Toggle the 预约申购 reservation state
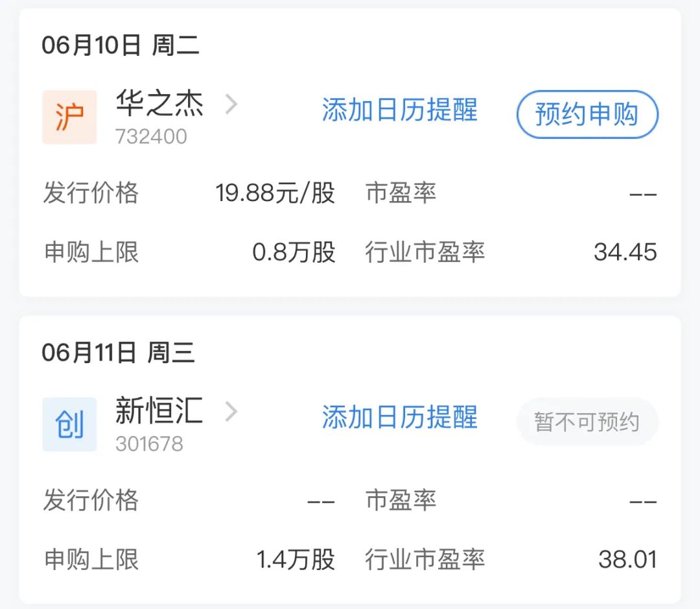Image resolution: width=700 pixels, height=609 pixels. coord(587,114)
